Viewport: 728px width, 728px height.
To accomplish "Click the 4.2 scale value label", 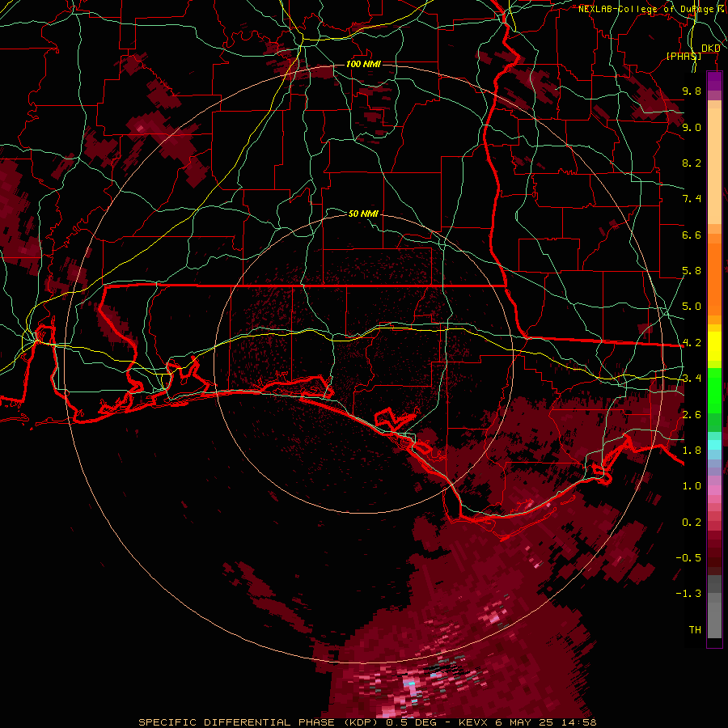I will (x=692, y=343).
